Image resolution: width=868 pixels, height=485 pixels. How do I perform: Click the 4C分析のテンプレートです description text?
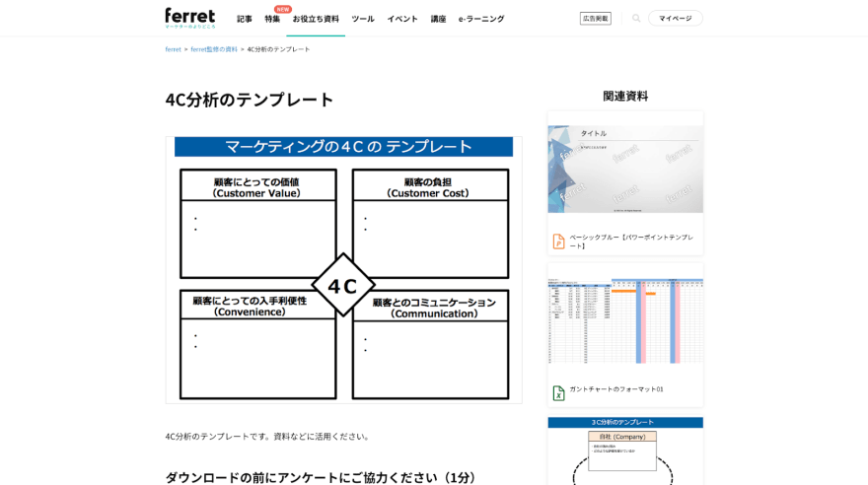[x=268, y=437]
